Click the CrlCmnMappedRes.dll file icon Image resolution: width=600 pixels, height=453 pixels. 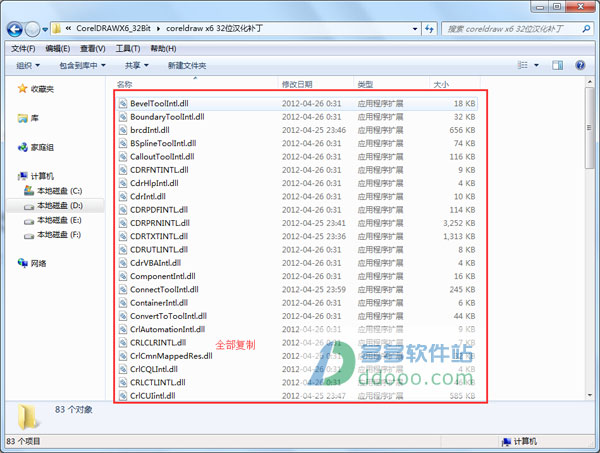pyautogui.click(x=123, y=356)
